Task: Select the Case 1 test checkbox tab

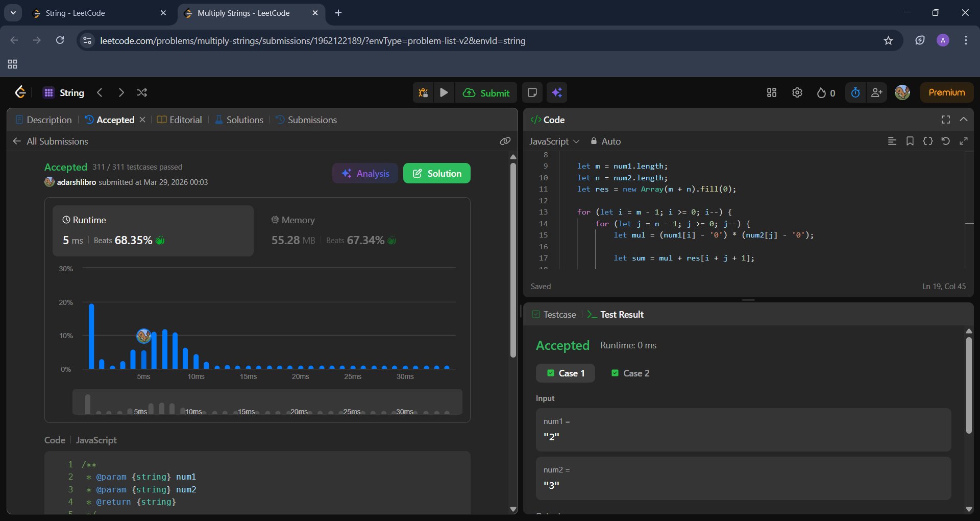Action: pyautogui.click(x=566, y=373)
